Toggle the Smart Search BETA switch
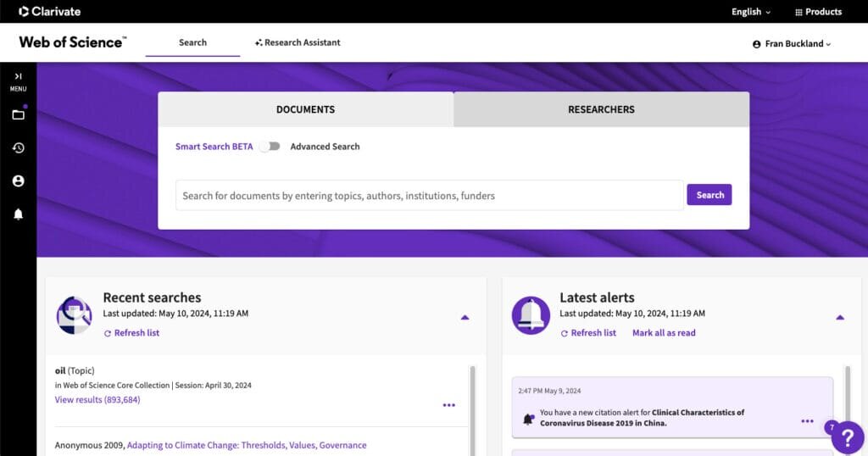Screen dimensions: 868x456 [270, 147]
